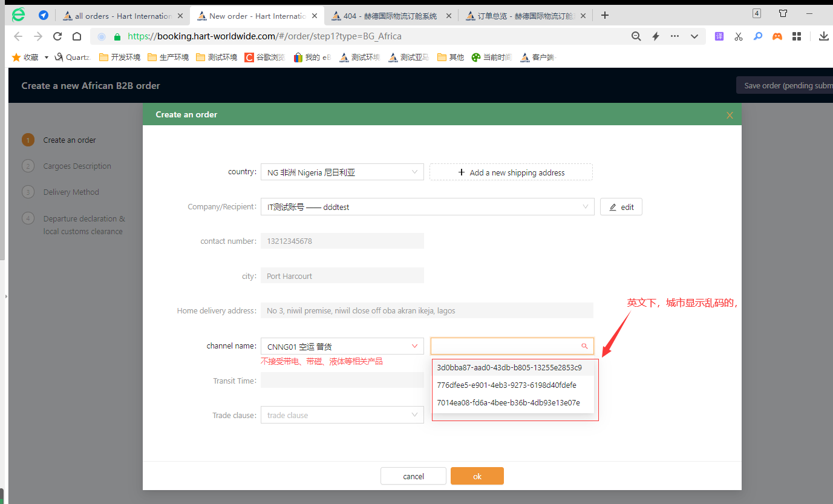
Task: Expand the country dropdown showing Nigeria
Action: pos(342,172)
